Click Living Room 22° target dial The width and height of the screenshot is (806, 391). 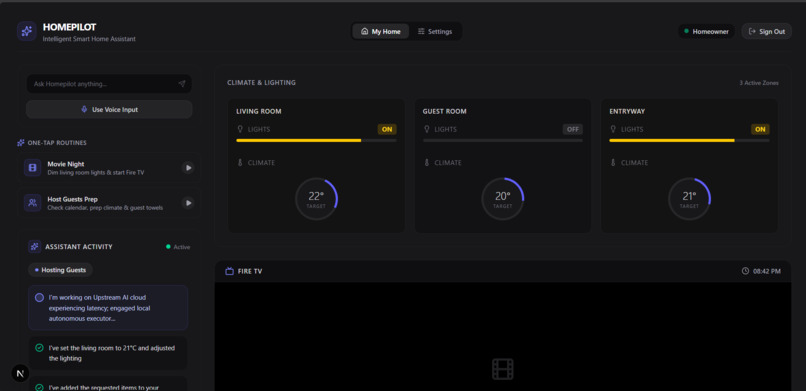[x=316, y=199]
